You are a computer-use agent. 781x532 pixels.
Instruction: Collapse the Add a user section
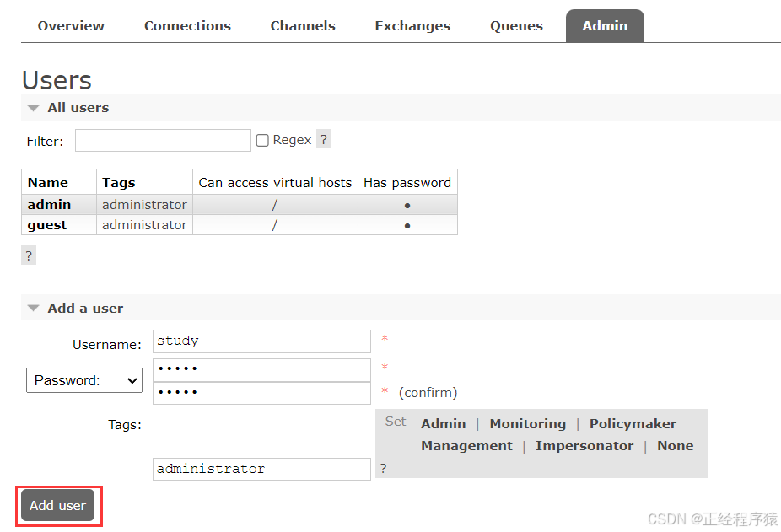pyautogui.click(x=76, y=309)
